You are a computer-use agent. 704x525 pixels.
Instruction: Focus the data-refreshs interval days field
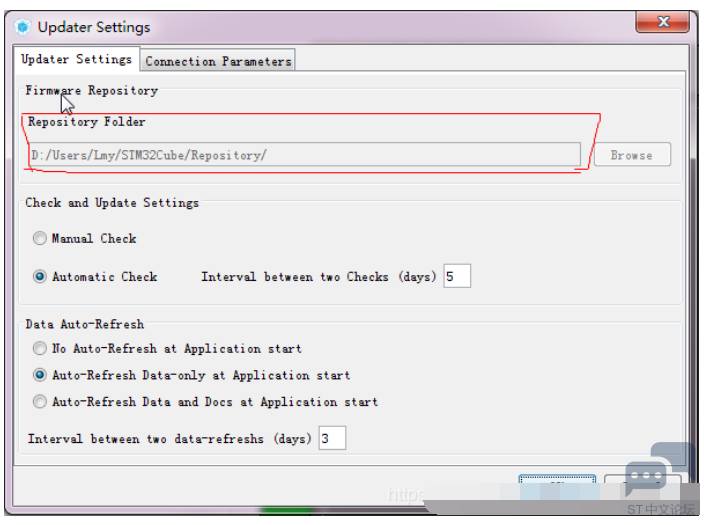point(332,438)
